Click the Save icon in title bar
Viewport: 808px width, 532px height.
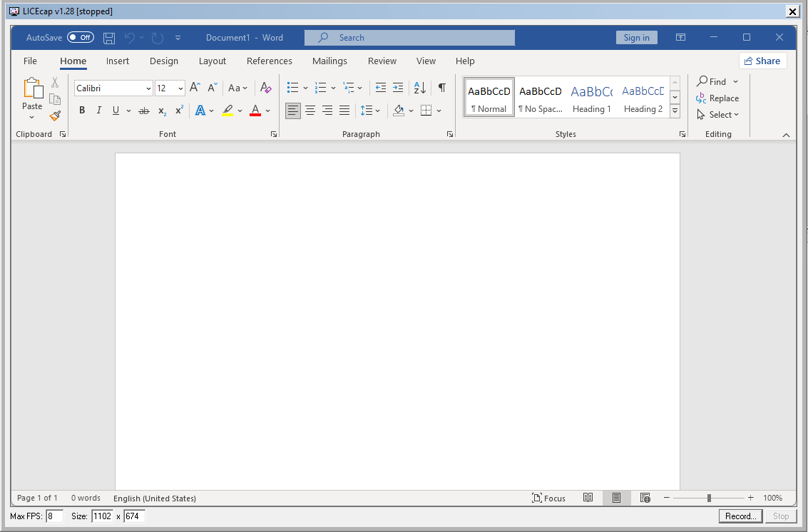[108, 38]
